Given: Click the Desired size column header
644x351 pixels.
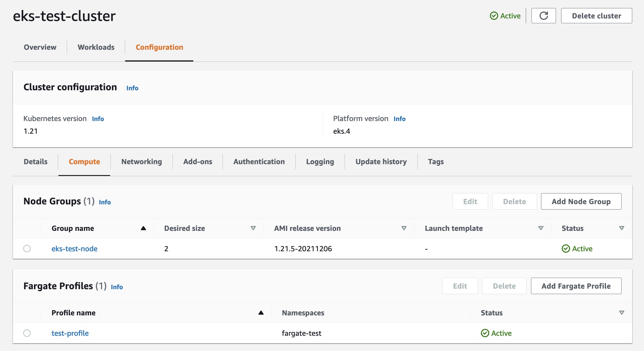Looking at the screenshot, I should [x=185, y=228].
